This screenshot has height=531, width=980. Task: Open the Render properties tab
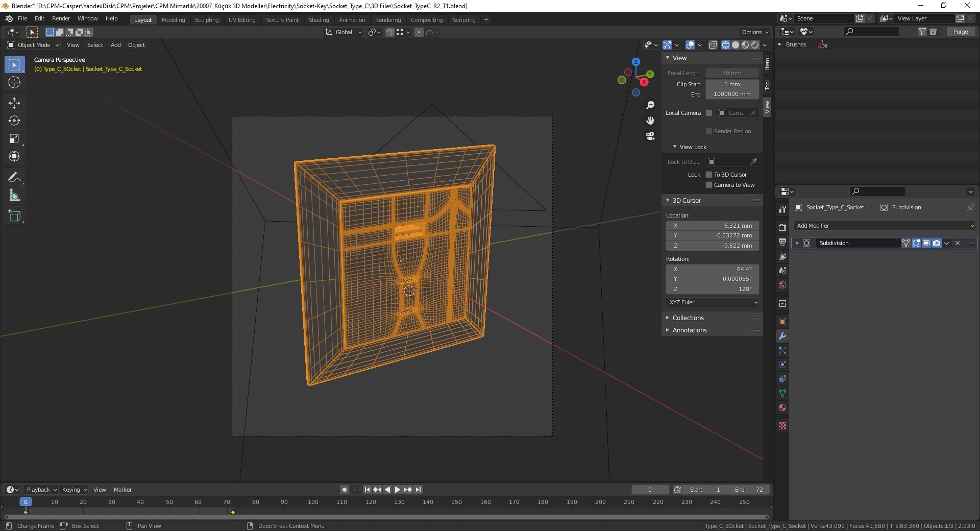pos(782,227)
